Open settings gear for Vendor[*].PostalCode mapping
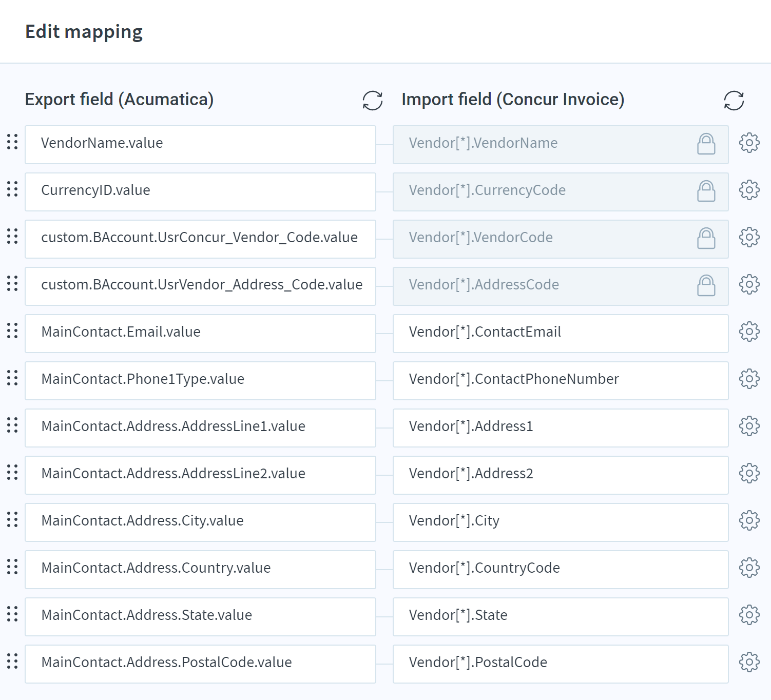The height and width of the screenshot is (700, 771). [749, 662]
